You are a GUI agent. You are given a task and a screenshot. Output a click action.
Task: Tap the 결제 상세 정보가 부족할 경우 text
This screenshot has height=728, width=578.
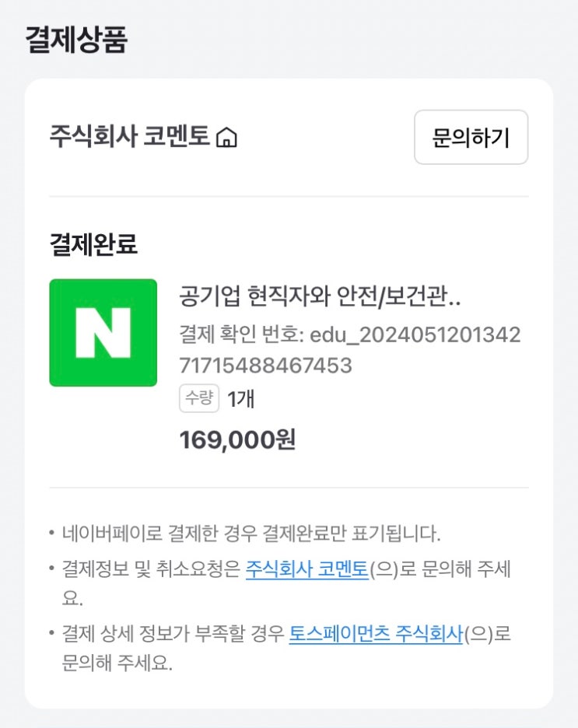point(173,634)
